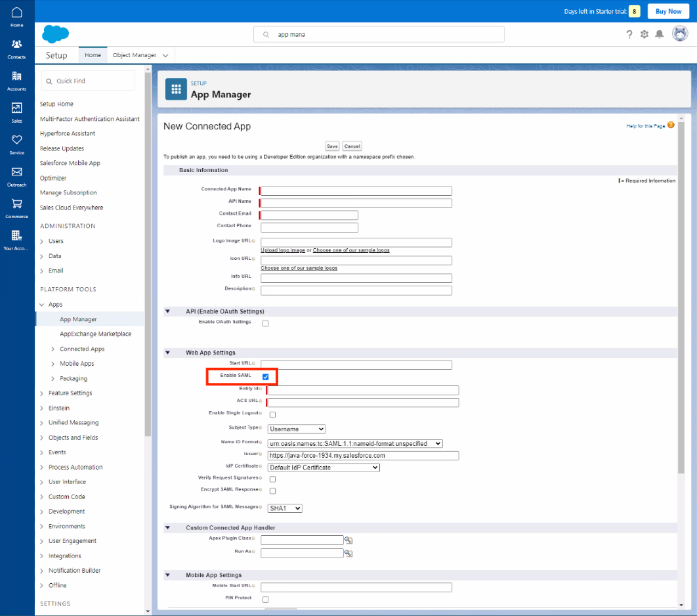Collapse the Custom Connected App Handler section
The height and width of the screenshot is (616, 697).
tap(167, 527)
